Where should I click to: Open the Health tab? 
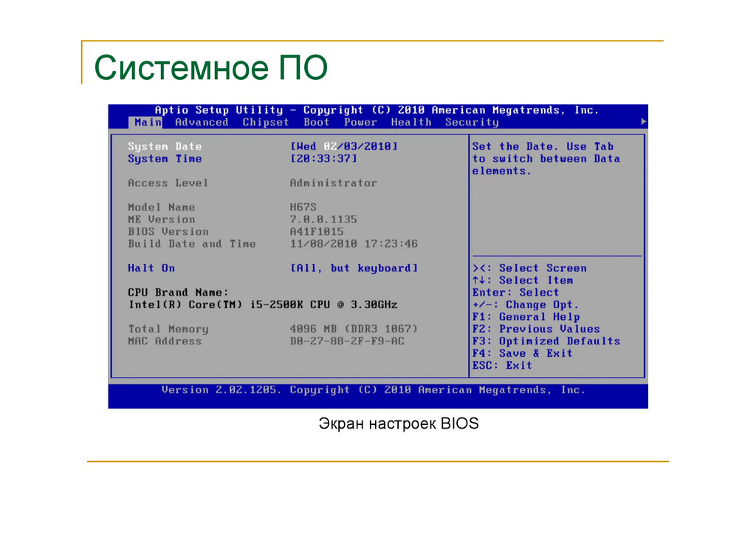411,123
